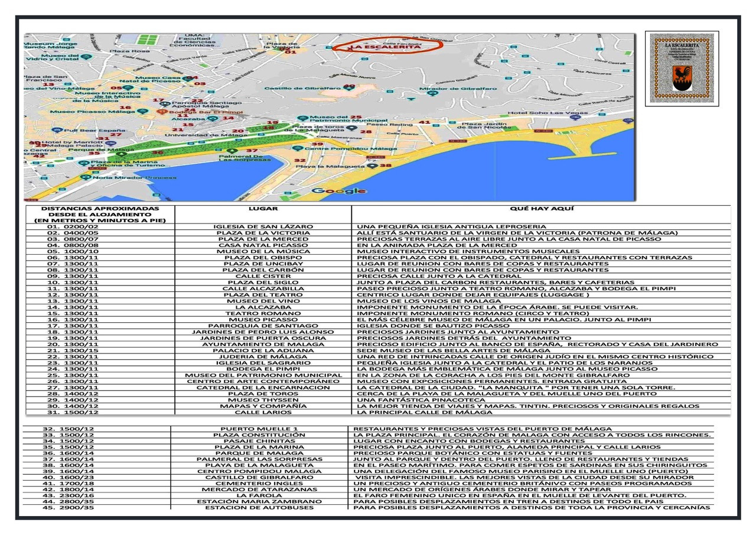Click the CEMENTERIO INGLES place cell
The image size is (756, 535).
[x=259, y=484]
